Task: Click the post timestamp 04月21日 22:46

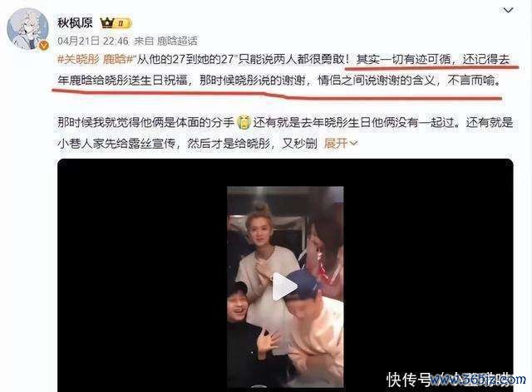Action: (x=93, y=41)
